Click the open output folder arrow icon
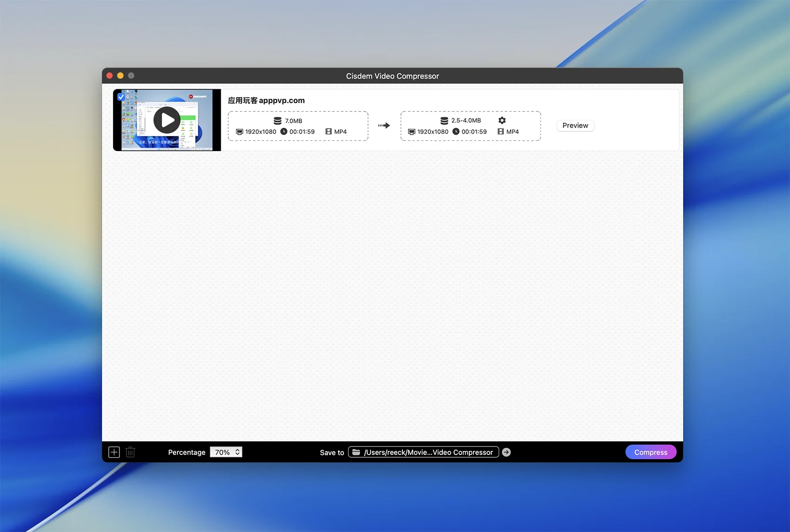Image resolution: width=790 pixels, height=532 pixels. (507, 452)
